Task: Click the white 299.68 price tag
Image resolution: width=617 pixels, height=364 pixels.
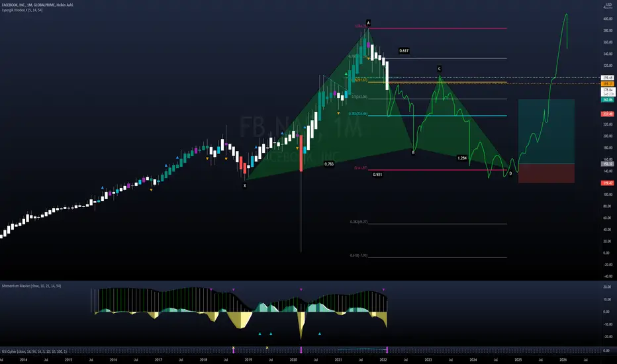Action: point(608,78)
